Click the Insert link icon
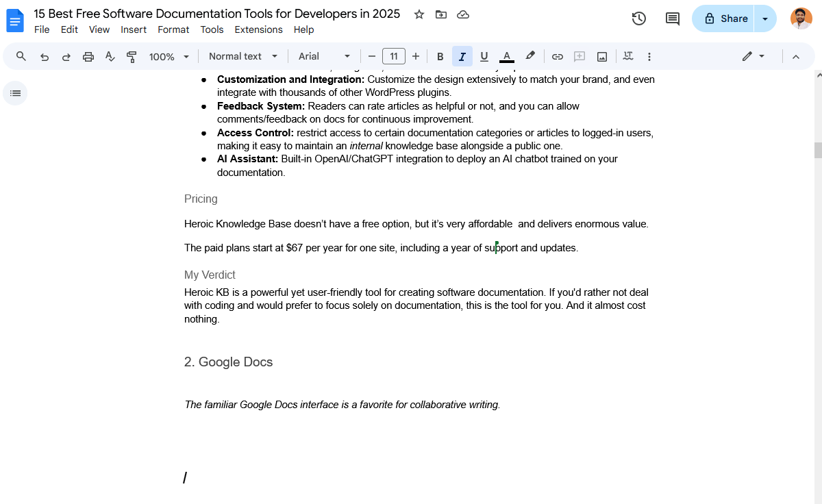The width and height of the screenshot is (822, 504). coord(558,57)
